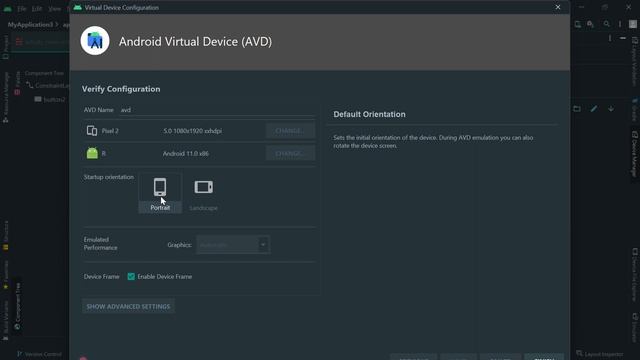The height and width of the screenshot is (360, 640).
Task: Open the Graphics dropdown
Action: [x=233, y=245]
